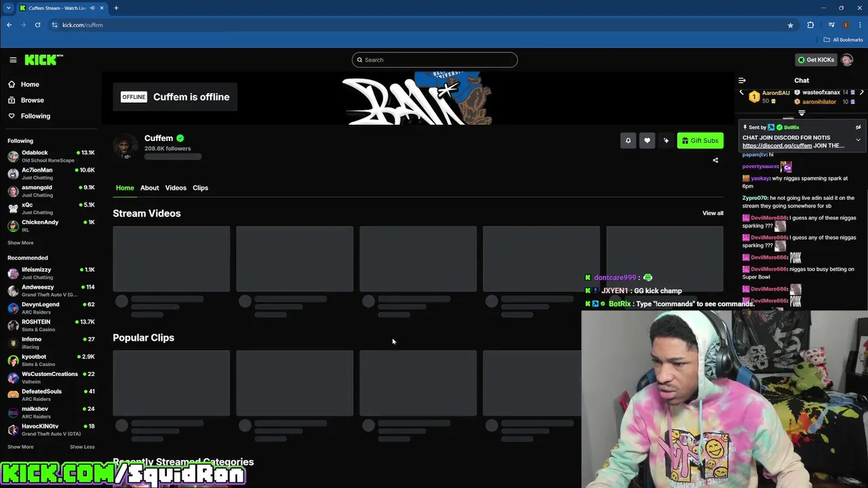Click the site info icon in address bar
Viewport: 868px width, 488px height.
(54, 25)
